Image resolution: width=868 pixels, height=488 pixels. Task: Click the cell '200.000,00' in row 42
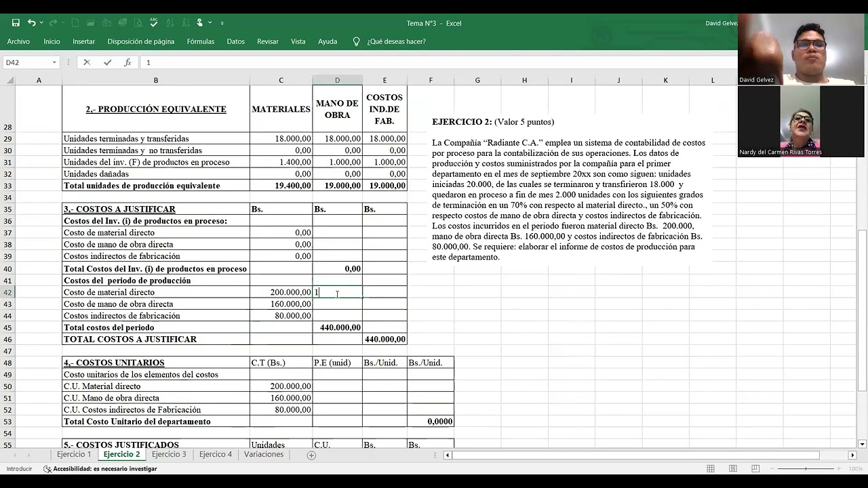point(281,292)
